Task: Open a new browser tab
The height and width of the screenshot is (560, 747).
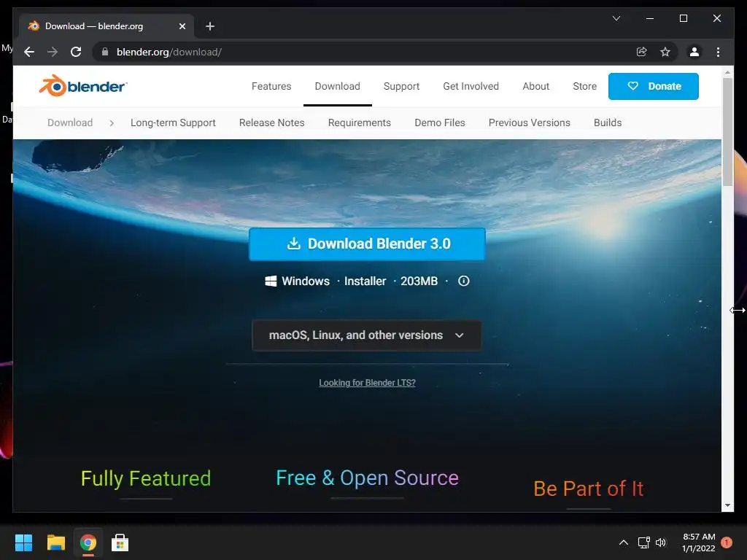Action: coord(209,26)
